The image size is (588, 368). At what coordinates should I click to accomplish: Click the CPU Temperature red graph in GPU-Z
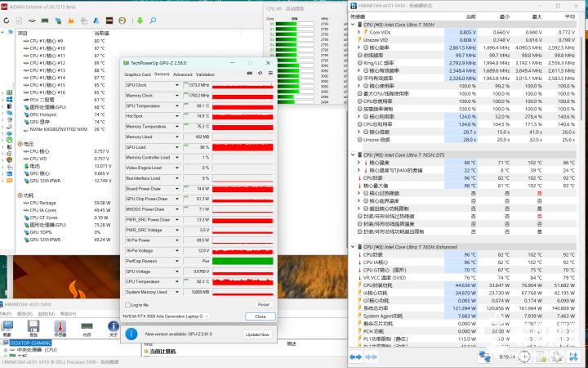coord(243,281)
